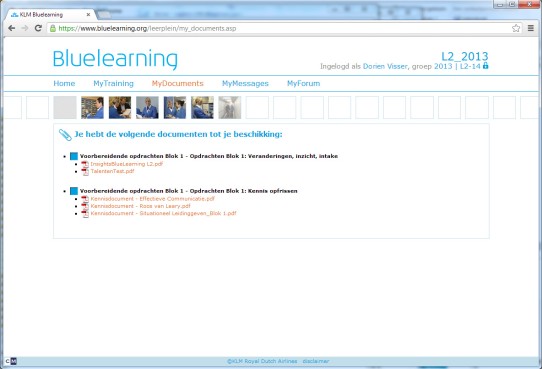Click the PDF icon for Effectieve Communicatie.pdf

(x=85, y=199)
